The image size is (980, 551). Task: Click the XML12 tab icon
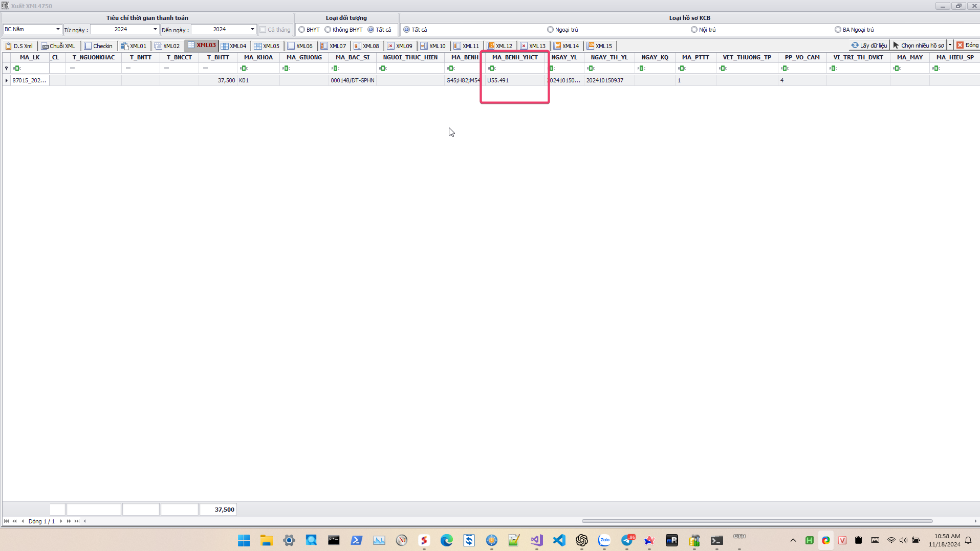click(491, 46)
